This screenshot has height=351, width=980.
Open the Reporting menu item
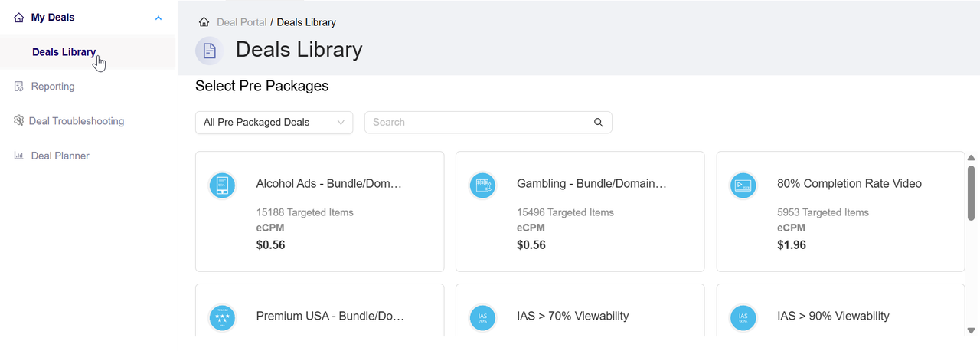(53, 87)
